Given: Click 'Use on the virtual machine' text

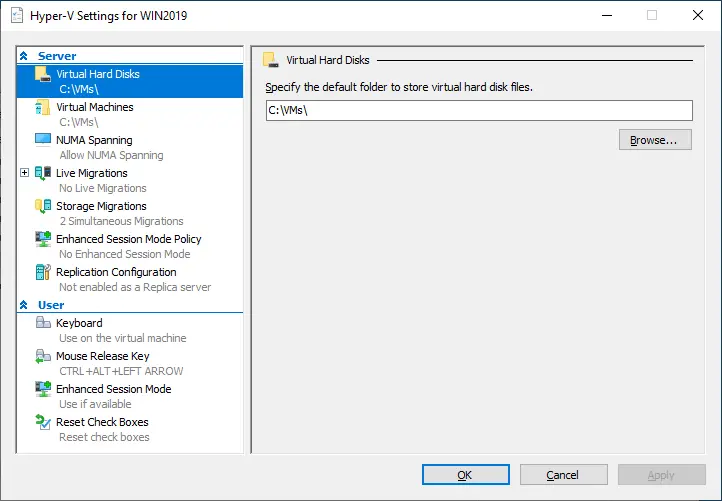Looking at the screenshot, I should [x=123, y=338].
